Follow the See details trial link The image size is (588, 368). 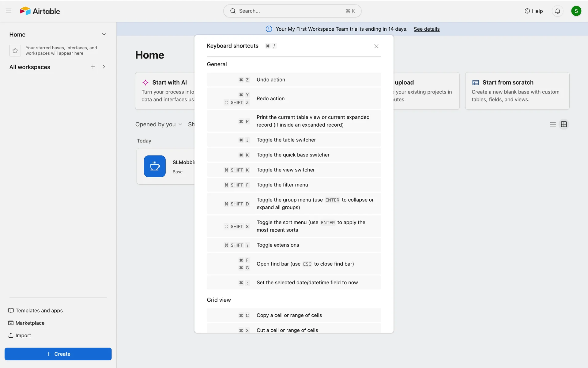[426, 29]
